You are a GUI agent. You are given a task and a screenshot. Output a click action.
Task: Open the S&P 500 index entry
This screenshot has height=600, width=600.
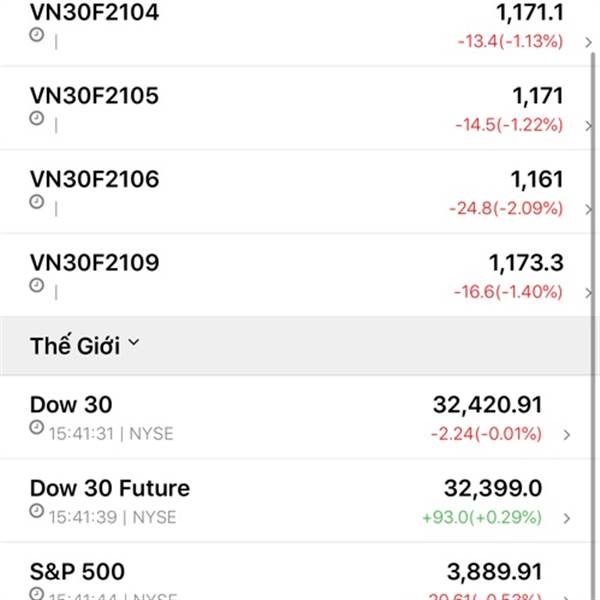pyautogui.click(x=297, y=572)
